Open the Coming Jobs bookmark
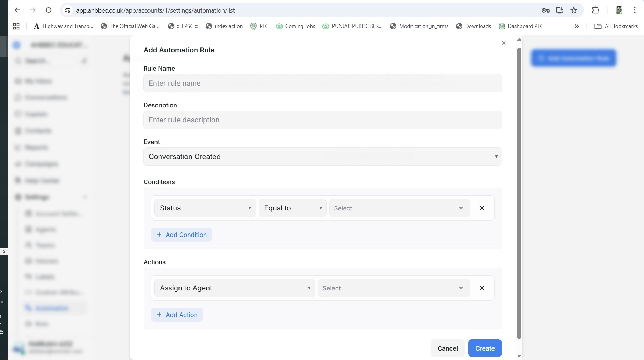 point(295,26)
